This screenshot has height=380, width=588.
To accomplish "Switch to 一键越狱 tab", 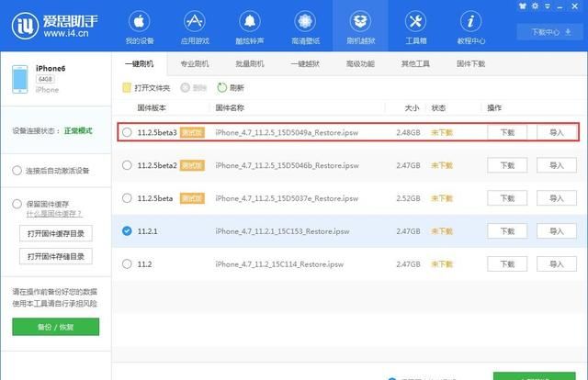I will 305,63.
